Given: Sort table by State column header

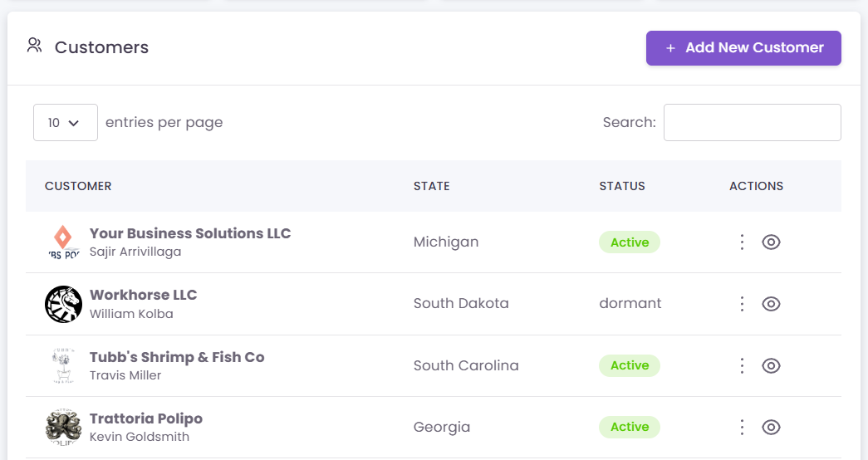Looking at the screenshot, I should click(431, 186).
